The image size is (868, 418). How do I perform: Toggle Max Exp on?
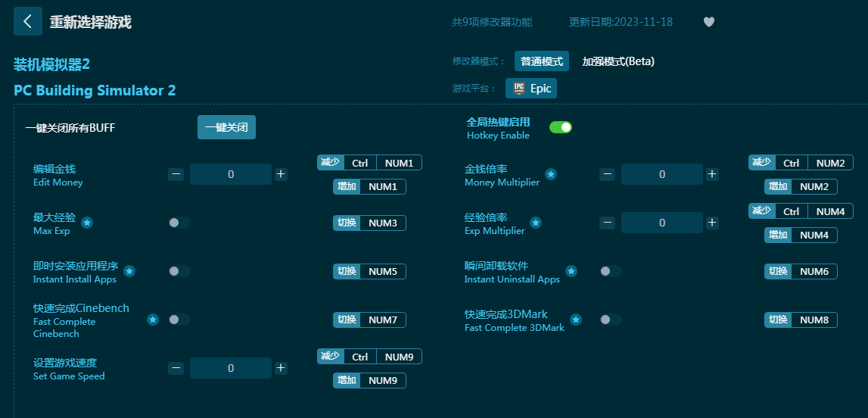[x=179, y=223]
